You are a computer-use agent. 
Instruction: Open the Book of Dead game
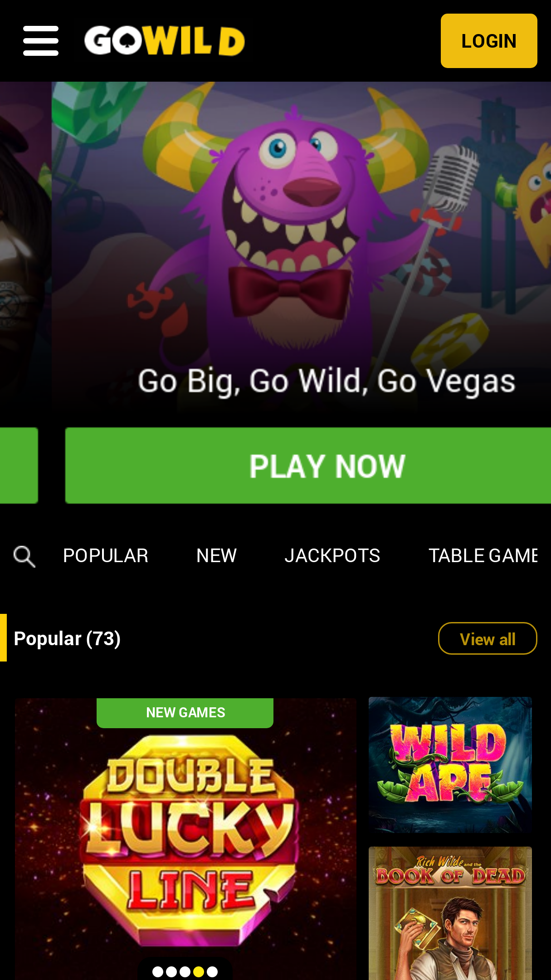point(450,913)
